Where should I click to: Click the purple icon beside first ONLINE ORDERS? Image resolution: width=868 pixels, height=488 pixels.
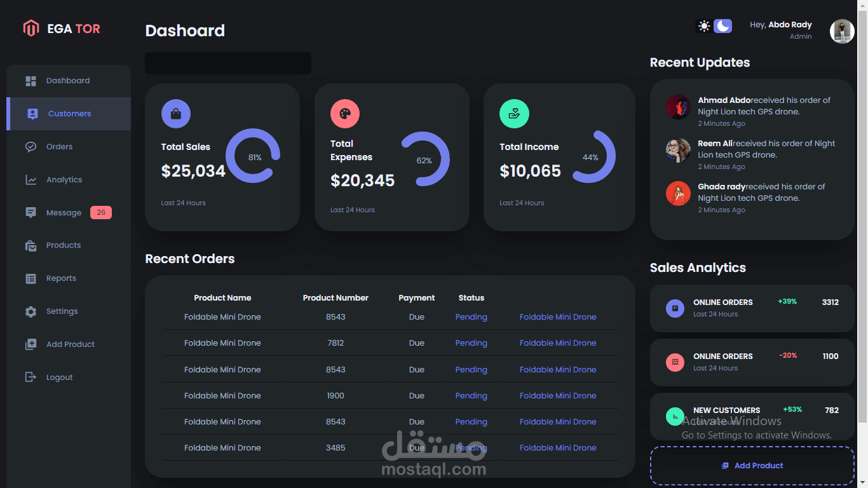pyautogui.click(x=675, y=308)
